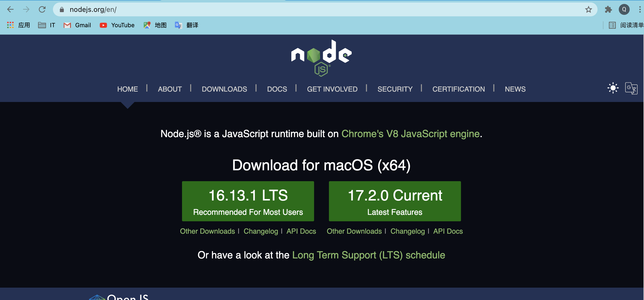This screenshot has height=300, width=644.
Task: Reload the page with the refresh icon
Action: (42, 9)
